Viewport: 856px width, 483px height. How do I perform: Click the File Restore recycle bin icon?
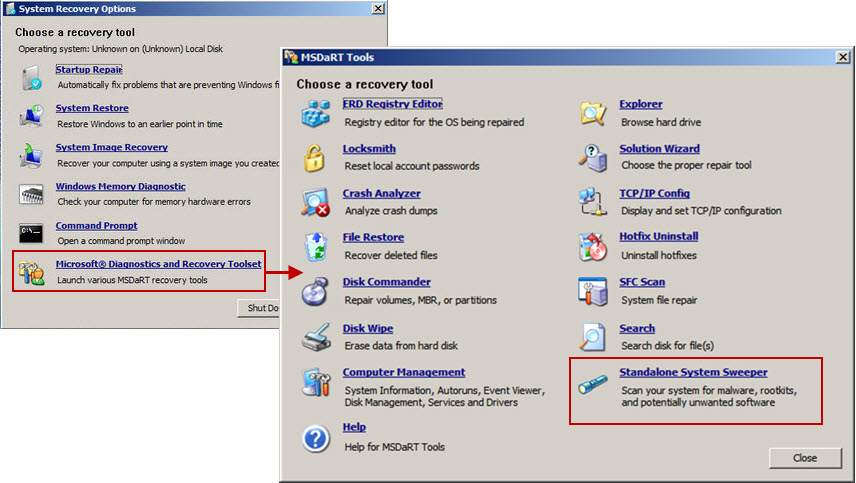click(316, 247)
